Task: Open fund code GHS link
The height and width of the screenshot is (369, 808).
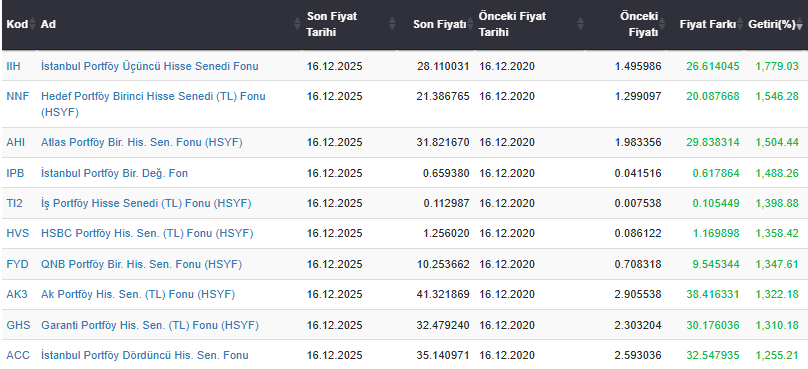Action: (x=18, y=325)
